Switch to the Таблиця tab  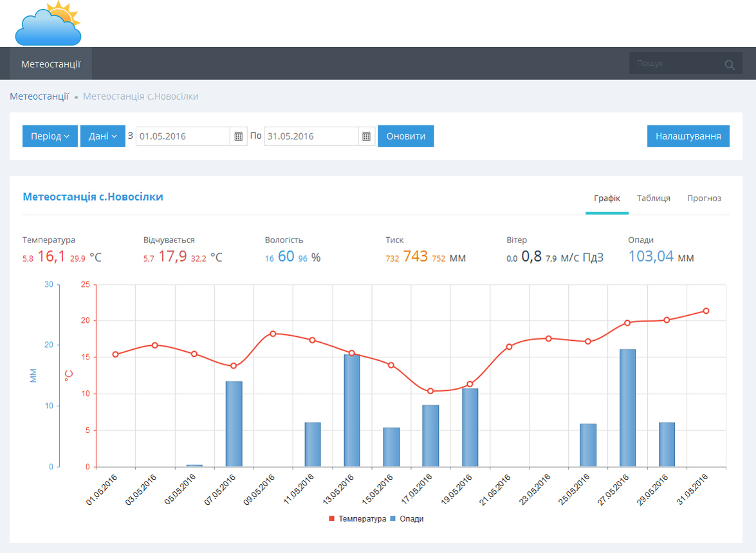[x=653, y=199]
